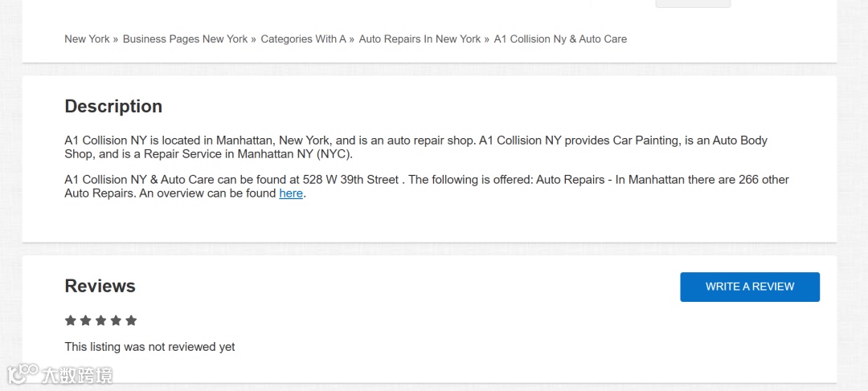Open the New York breadcrumb link

pyautogui.click(x=87, y=39)
